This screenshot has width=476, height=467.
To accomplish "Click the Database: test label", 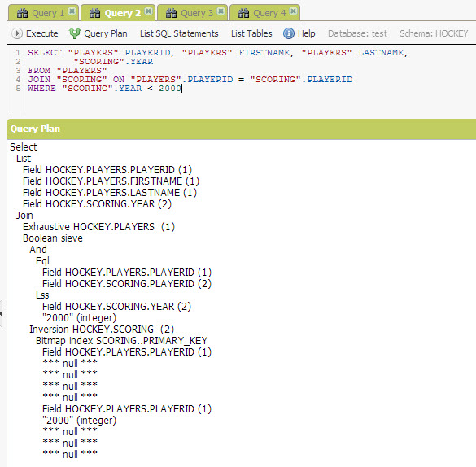I will coord(357,33).
